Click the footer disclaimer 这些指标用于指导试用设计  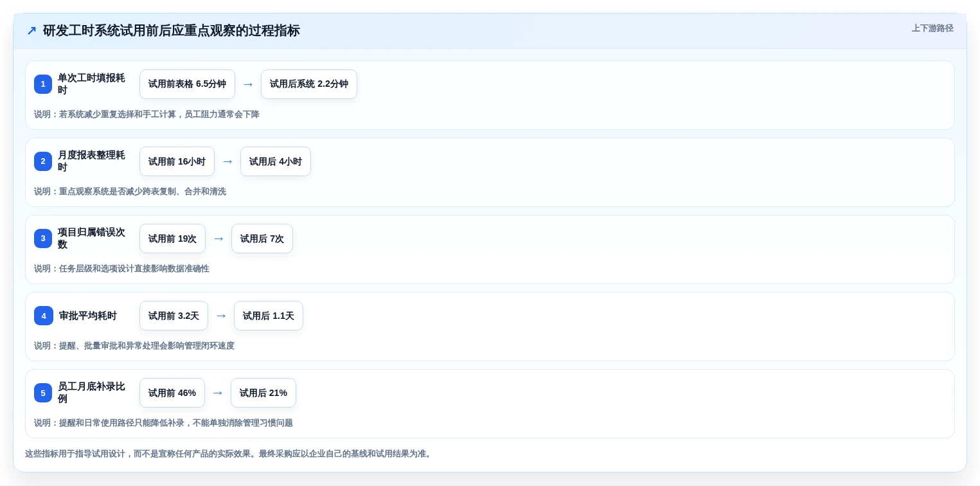(229, 454)
